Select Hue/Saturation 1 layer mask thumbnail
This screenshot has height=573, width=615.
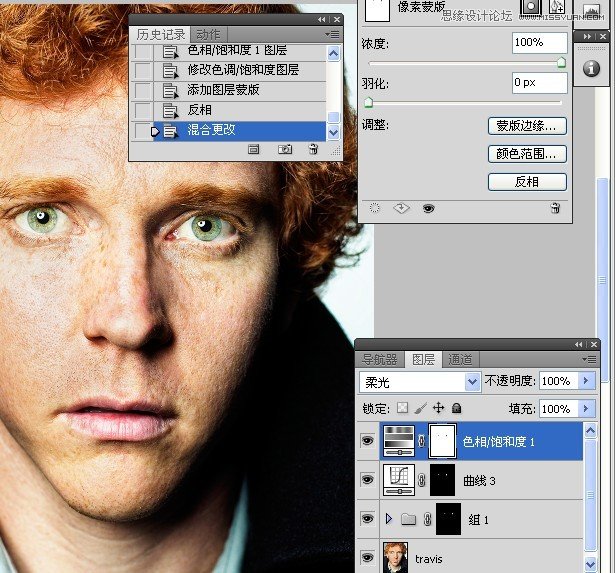[x=443, y=441]
